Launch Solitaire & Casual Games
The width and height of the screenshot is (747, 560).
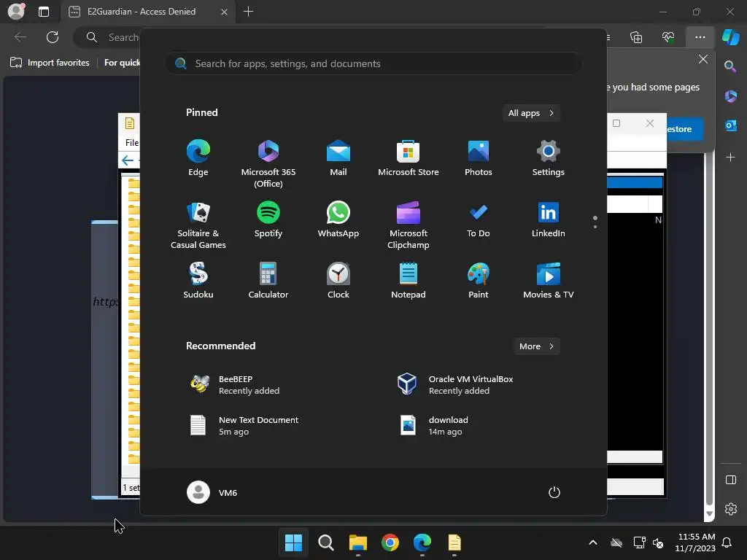(x=198, y=225)
